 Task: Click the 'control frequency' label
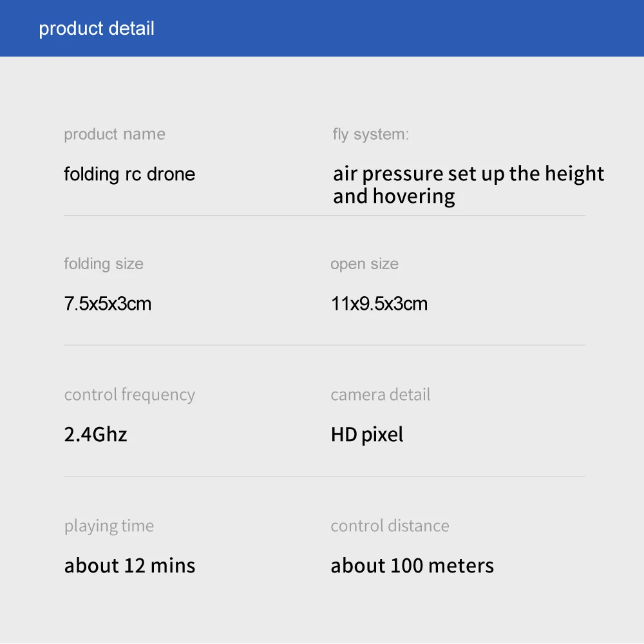click(x=129, y=395)
